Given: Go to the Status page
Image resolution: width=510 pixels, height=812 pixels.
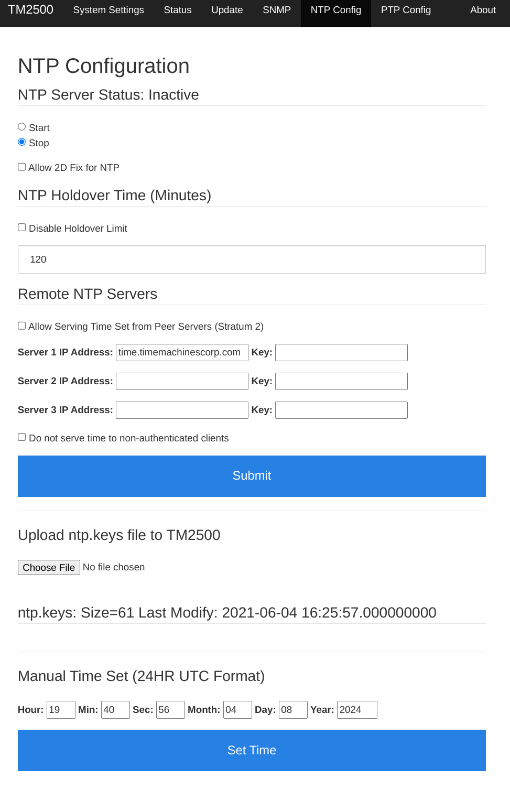Looking at the screenshot, I should [x=178, y=10].
